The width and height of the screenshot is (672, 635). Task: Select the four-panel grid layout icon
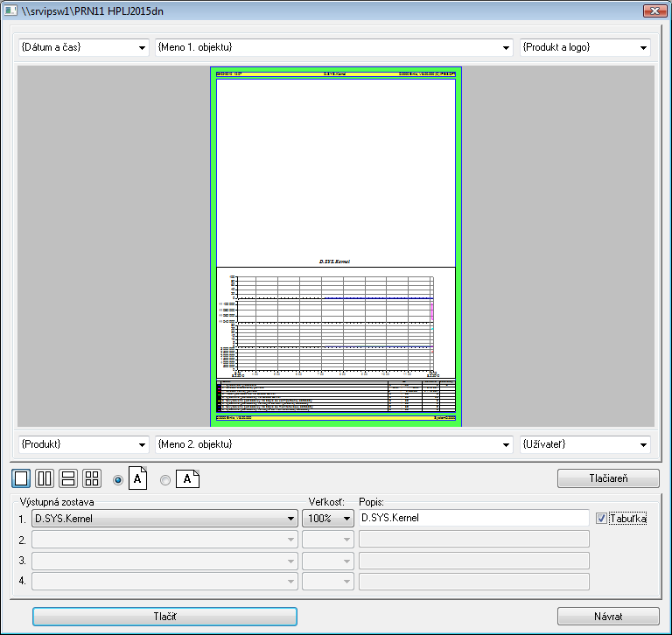[92, 478]
